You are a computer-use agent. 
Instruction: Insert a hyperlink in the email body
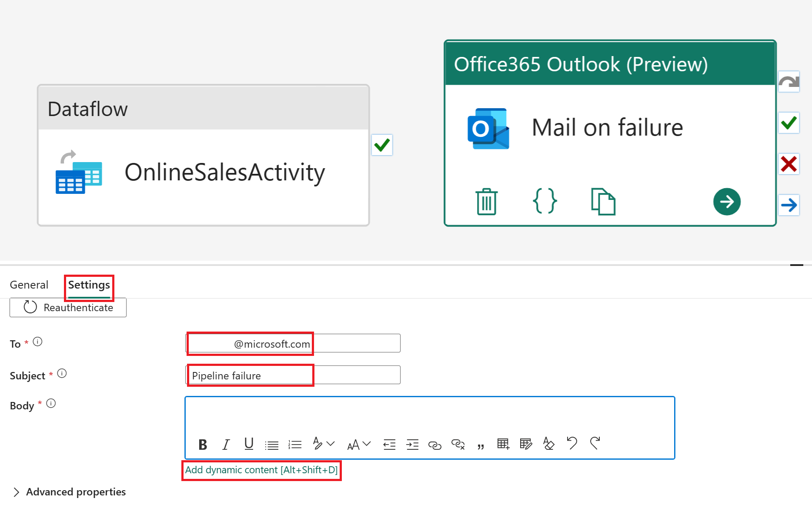(x=435, y=444)
